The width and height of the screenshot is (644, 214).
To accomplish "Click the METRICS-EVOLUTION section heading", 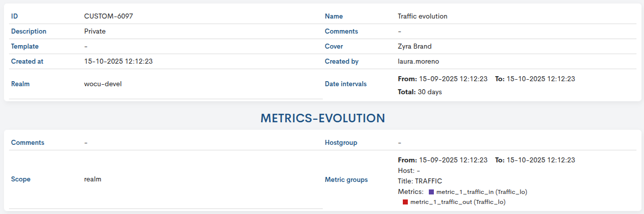I will [322, 118].
